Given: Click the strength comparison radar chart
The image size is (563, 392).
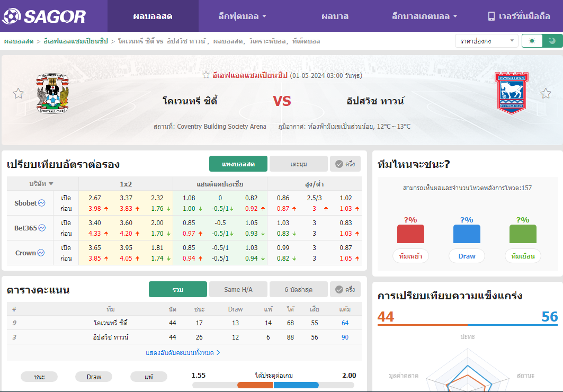Looking at the screenshot, I should [x=468, y=370].
